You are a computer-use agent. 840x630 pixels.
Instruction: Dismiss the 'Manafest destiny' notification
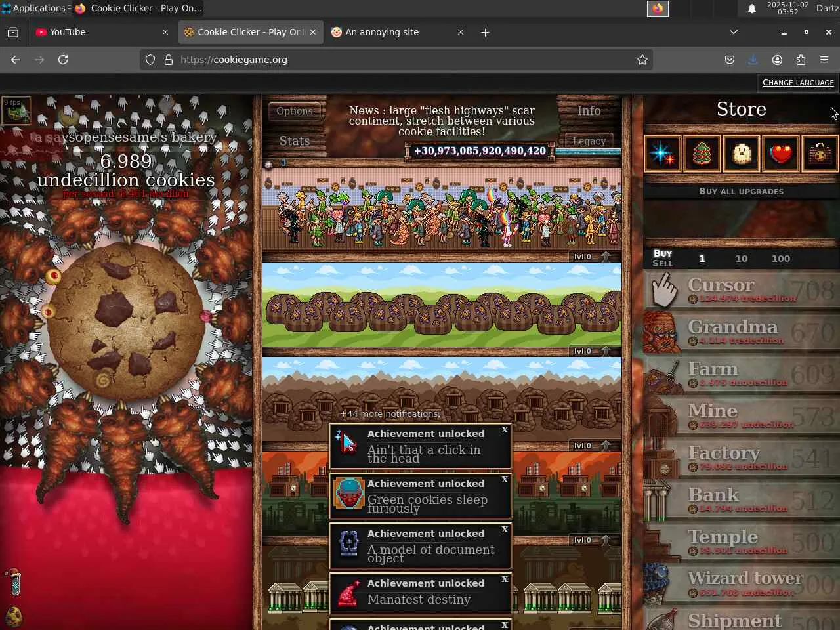coord(505,579)
